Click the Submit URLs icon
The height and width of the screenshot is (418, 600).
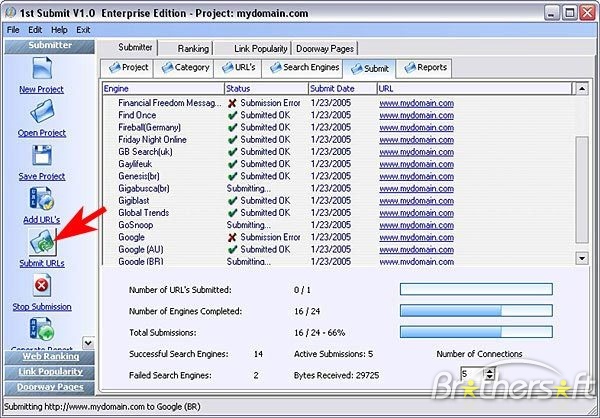point(42,242)
